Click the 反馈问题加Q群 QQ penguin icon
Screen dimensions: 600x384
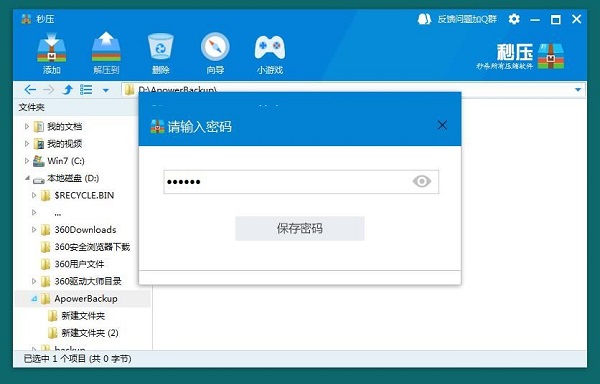424,19
